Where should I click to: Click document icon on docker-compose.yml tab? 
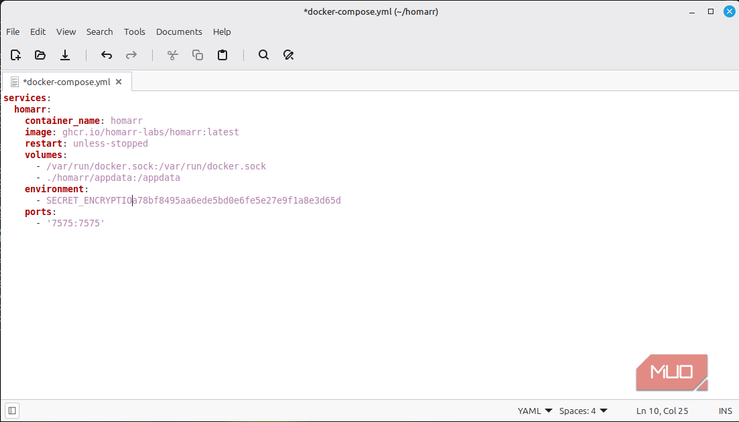point(15,82)
